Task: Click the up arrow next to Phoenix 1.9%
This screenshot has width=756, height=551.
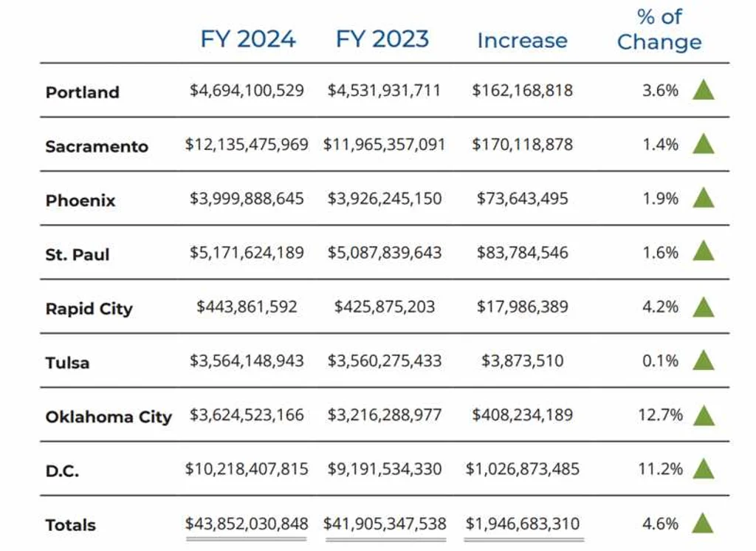Action: (703, 199)
